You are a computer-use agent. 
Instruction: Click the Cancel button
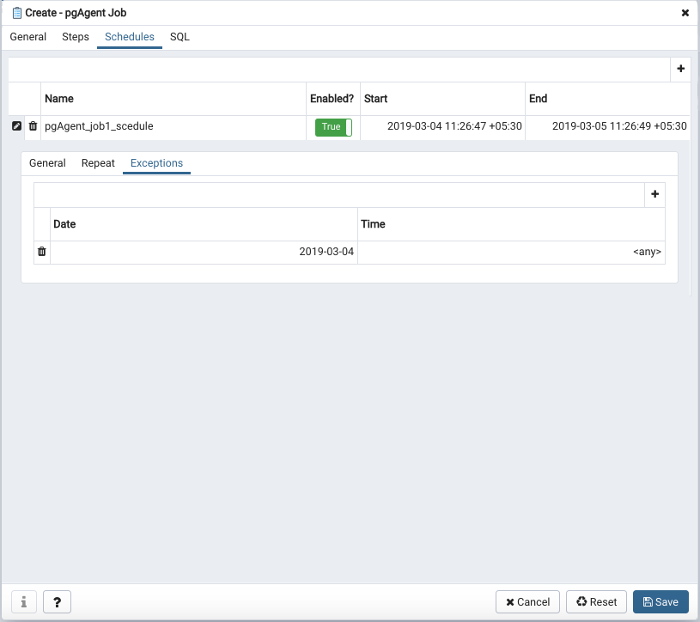point(527,602)
